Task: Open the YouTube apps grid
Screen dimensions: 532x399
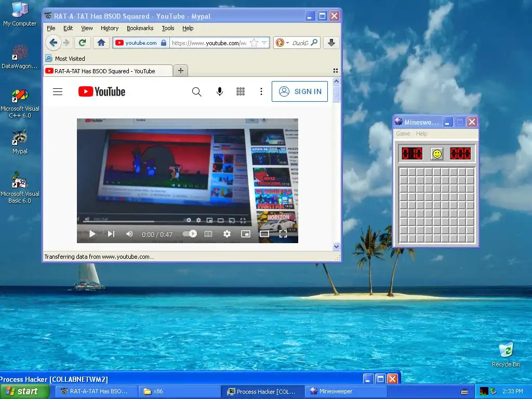Action: [241, 91]
